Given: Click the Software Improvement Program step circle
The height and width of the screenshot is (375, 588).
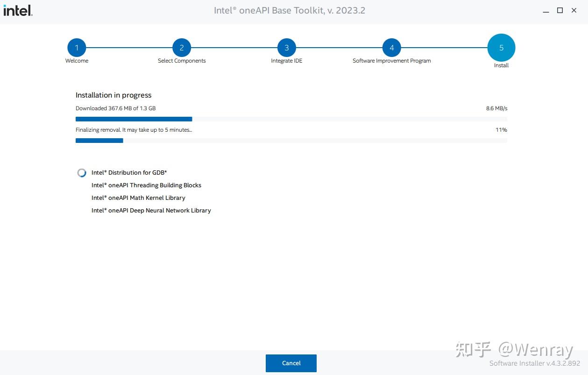Looking at the screenshot, I should click(x=391, y=47).
